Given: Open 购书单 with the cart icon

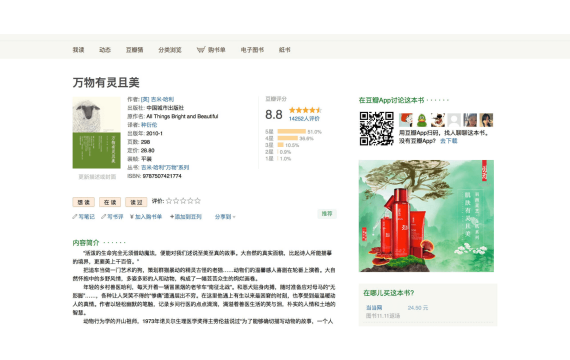Looking at the screenshot, I should (x=211, y=50).
